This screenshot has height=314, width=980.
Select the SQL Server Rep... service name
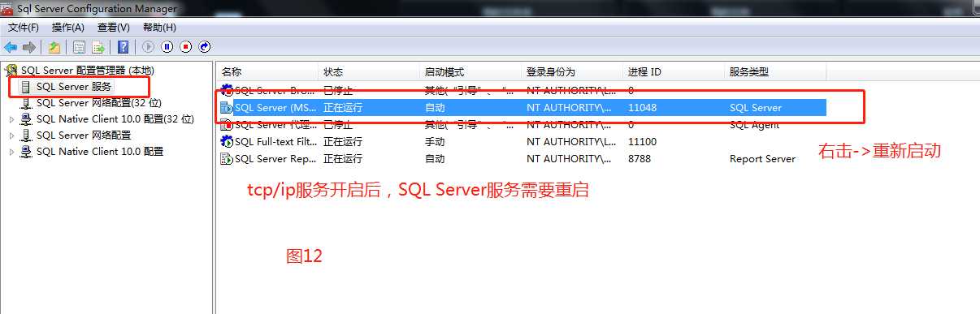coord(275,158)
